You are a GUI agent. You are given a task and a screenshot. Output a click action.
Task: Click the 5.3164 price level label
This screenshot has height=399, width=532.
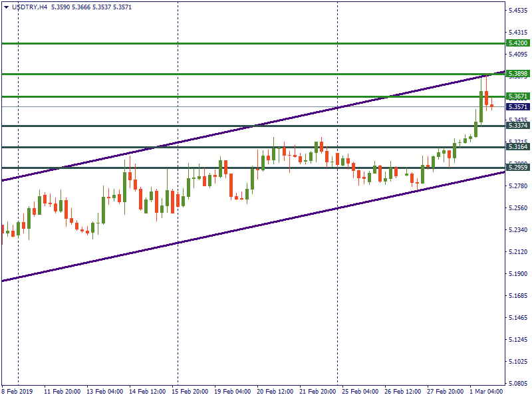click(x=517, y=147)
